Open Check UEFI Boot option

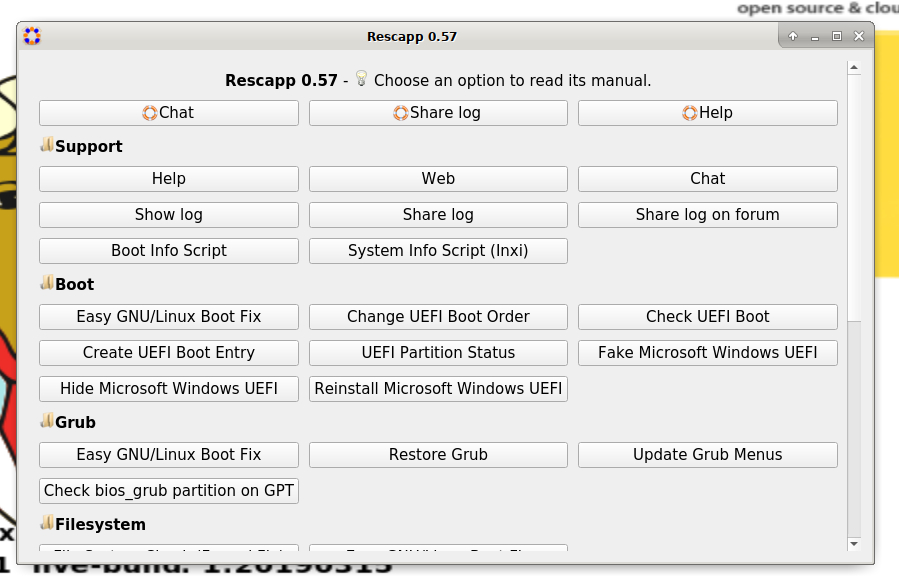coord(707,317)
